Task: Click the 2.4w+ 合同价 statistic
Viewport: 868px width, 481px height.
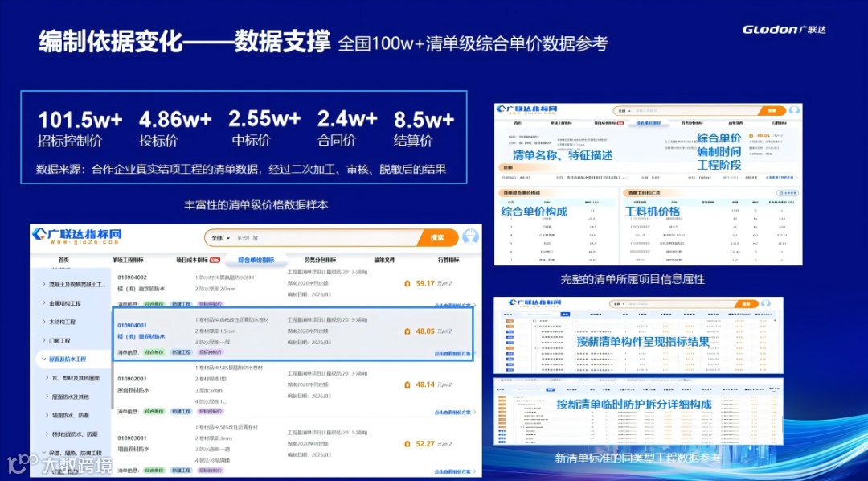Action: [348, 129]
